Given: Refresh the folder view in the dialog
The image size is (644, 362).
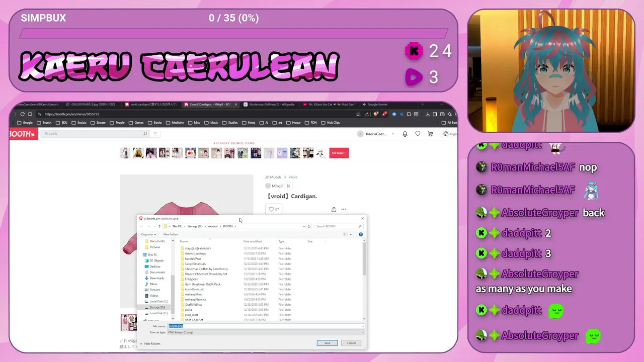Looking at the screenshot, I should coord(308,226).
